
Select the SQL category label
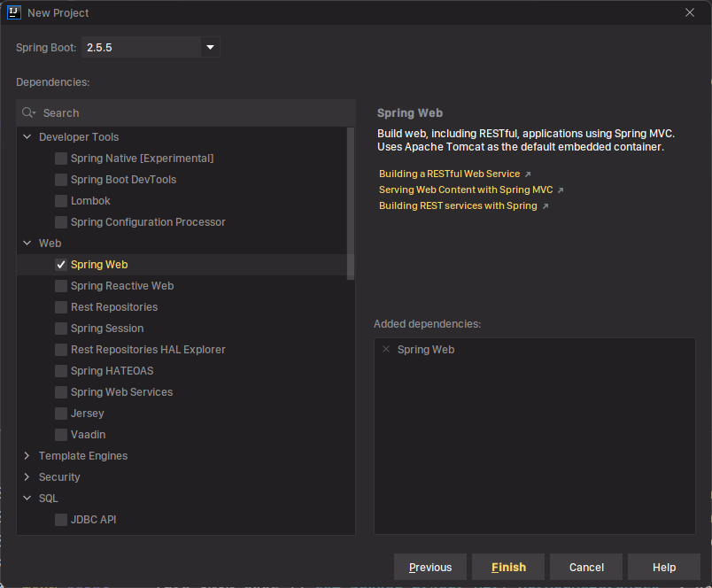coord(48,498)
